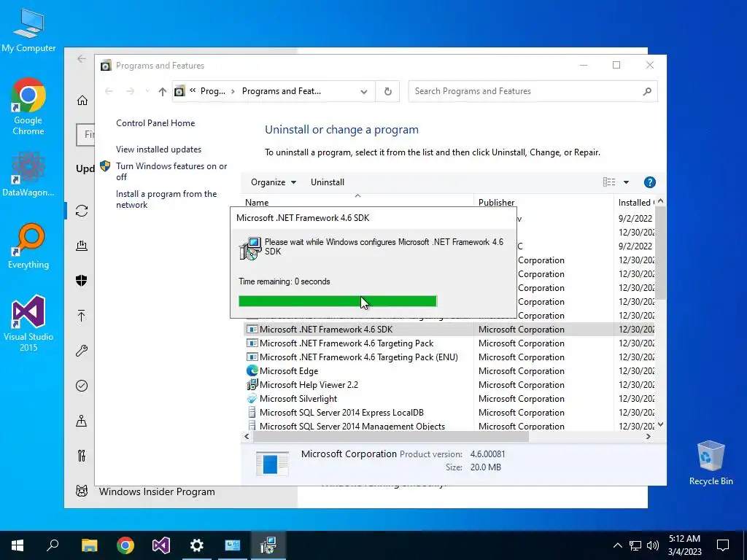Open taskbar search magnifier

(53, 545)
